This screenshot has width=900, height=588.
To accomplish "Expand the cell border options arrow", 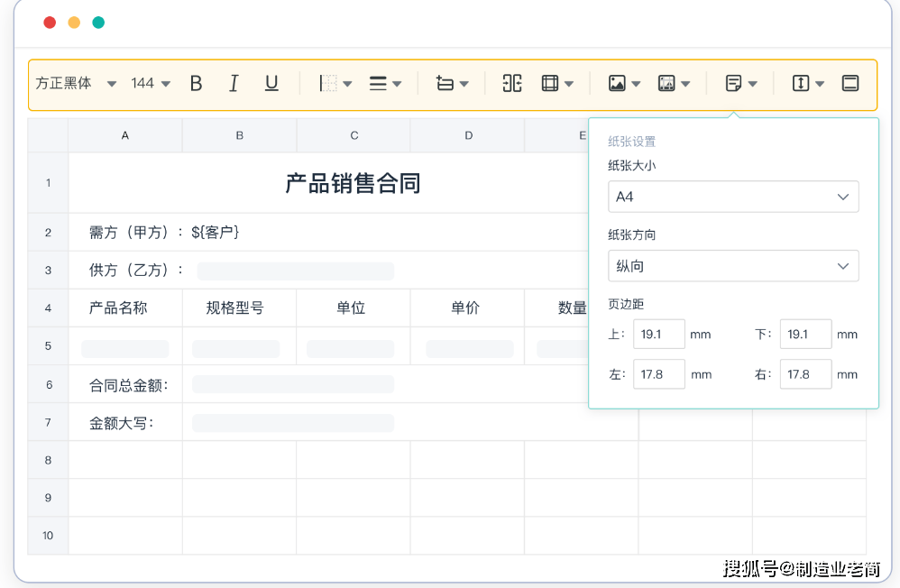I will click(347, 84).
